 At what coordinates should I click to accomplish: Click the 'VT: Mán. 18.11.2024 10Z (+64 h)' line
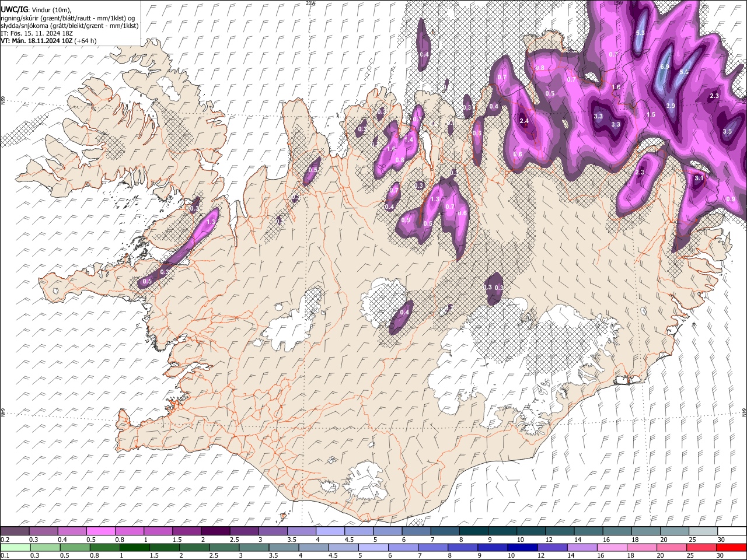(49, 41)
